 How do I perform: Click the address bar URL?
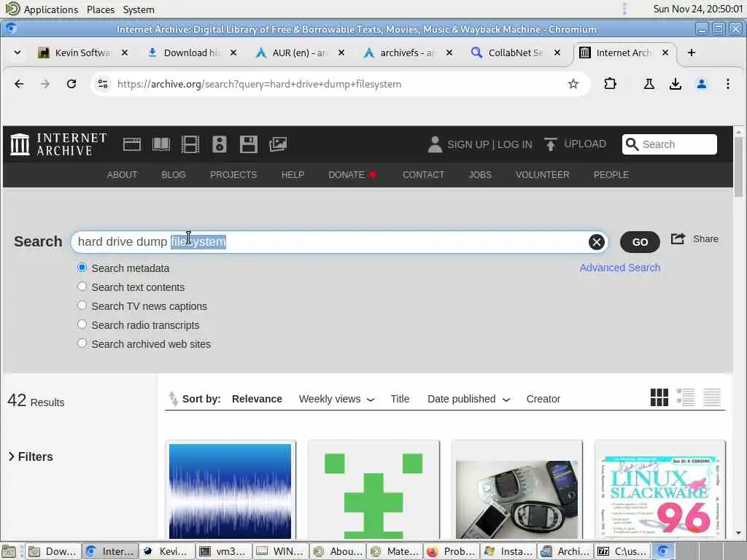point(259,85)
